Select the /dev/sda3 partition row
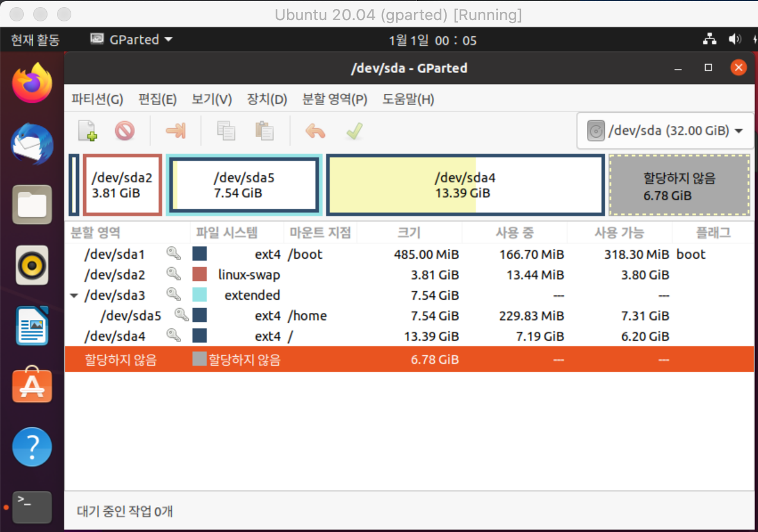The image size is (758, 532). tap(409, 295)
